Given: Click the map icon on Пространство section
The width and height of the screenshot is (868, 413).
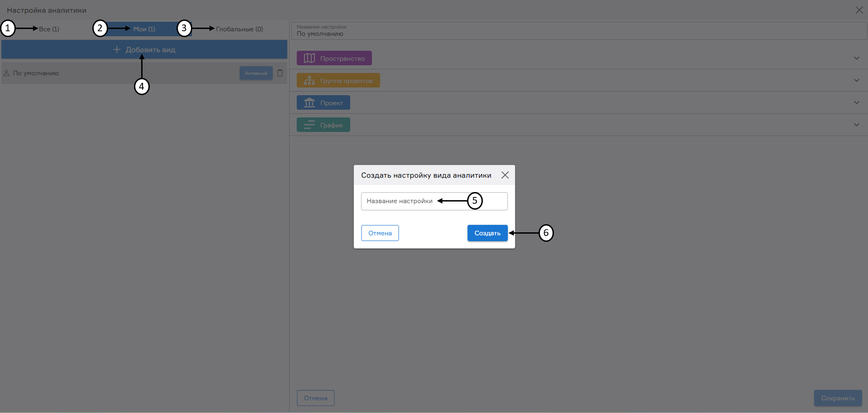Looking at the screenshot, I should coord(309,58).
